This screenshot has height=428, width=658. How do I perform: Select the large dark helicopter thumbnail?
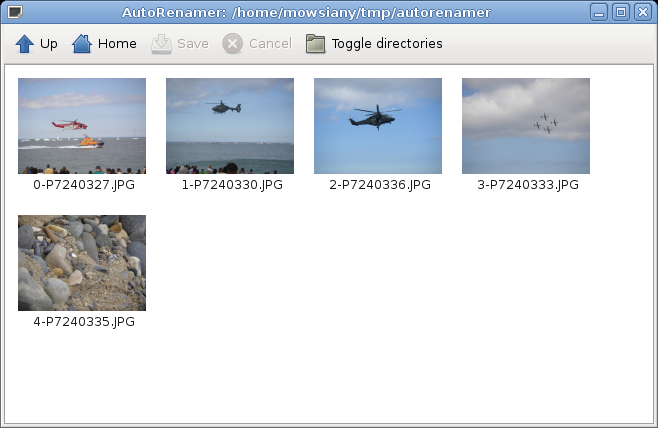point(378,126)
